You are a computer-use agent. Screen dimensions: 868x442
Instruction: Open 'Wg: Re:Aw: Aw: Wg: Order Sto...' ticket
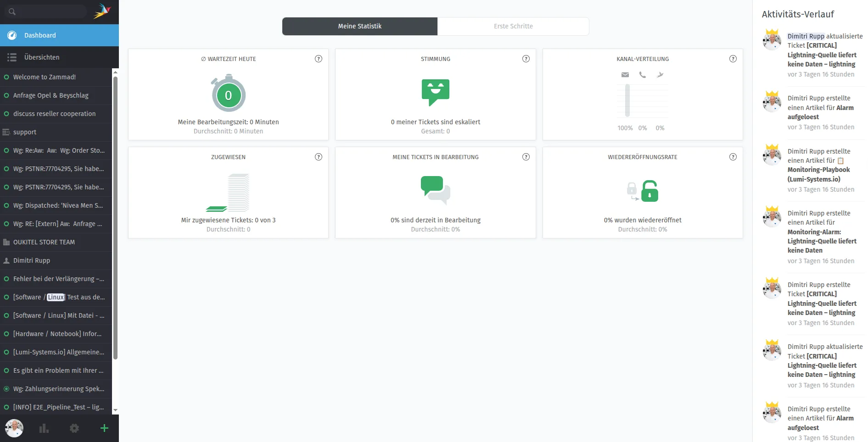coord(56,150)
